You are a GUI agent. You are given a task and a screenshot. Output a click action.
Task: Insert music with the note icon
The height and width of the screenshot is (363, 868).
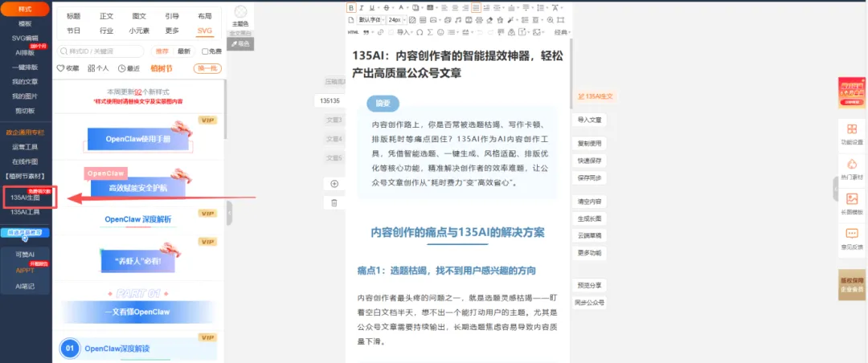pos(458,20)
